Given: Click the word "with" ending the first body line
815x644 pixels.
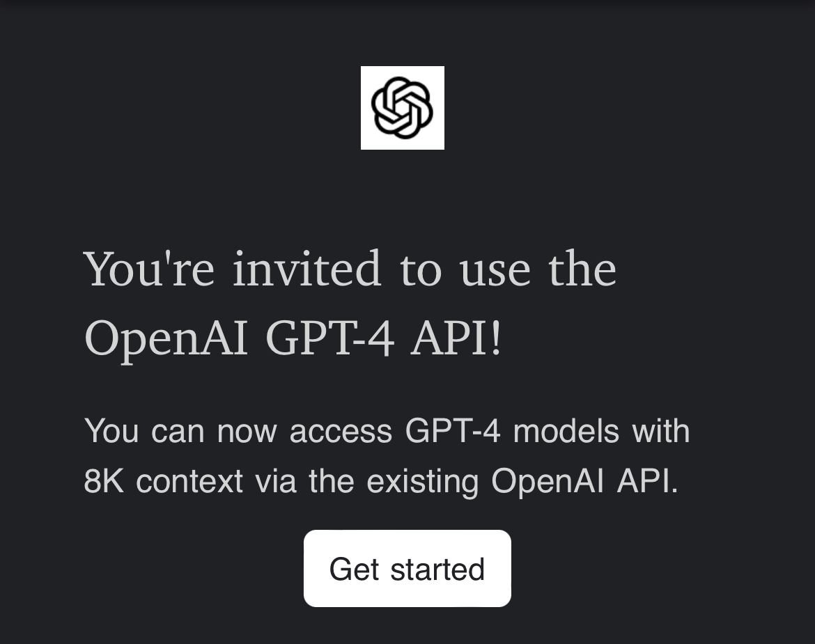Looking at the screenshot, I should 660,430.
